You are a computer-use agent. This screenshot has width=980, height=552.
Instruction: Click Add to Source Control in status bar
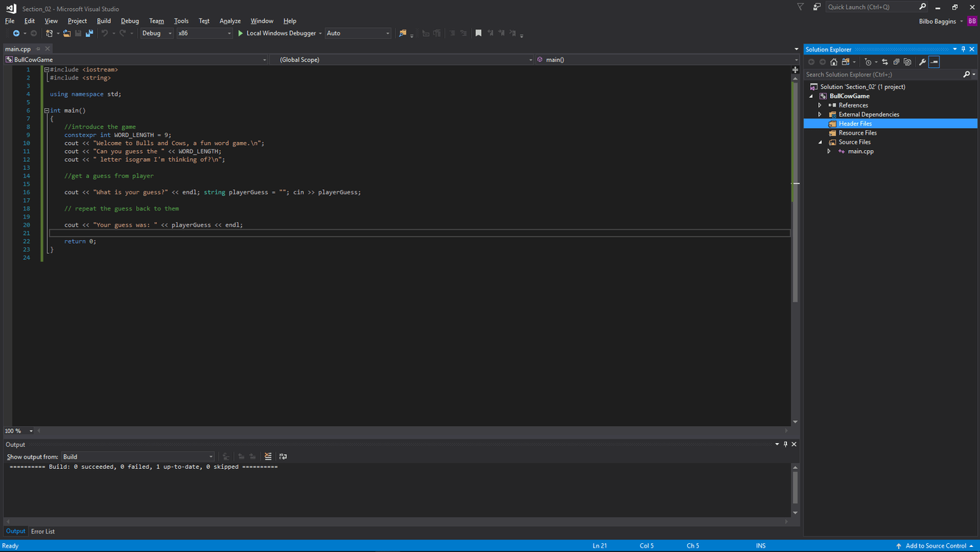[x=935, y=545]
